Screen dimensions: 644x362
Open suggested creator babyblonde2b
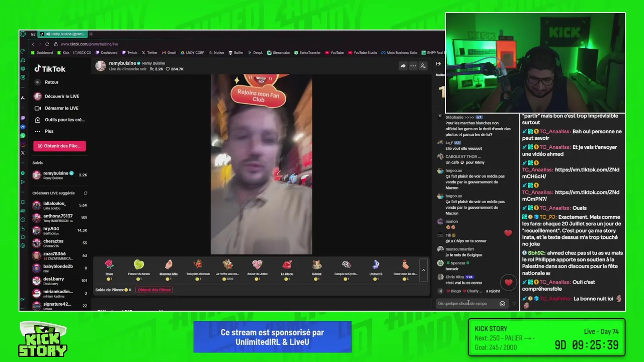coord(59,268)
